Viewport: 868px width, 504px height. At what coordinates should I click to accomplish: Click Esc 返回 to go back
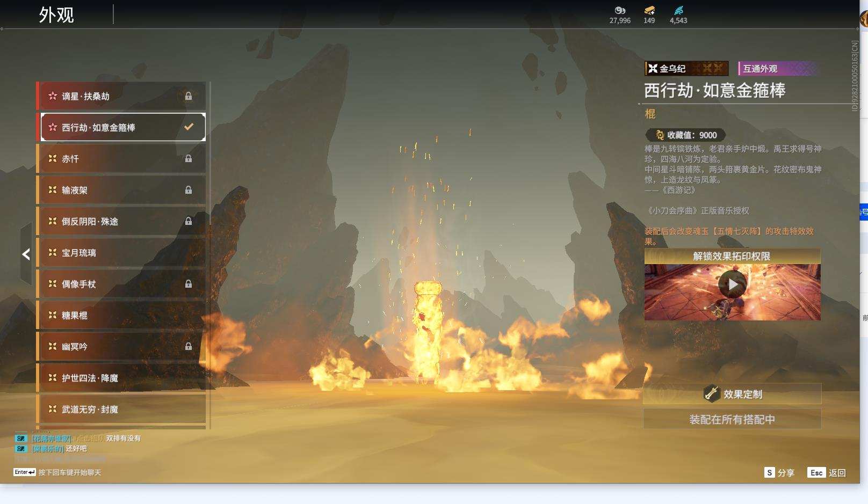coord(827,473)
